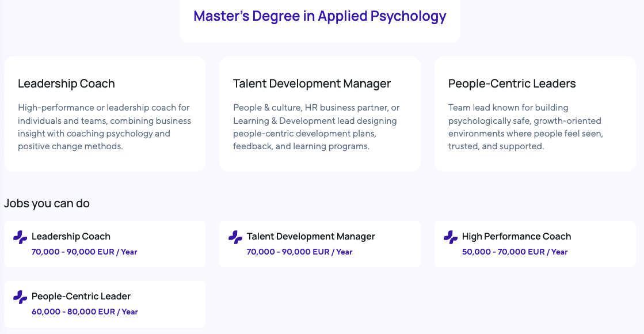Image resolution: width=644 pixels, height=334 pixels.
Task: Click the icon beside High Performance Coach job
Action: coord(451,237)
